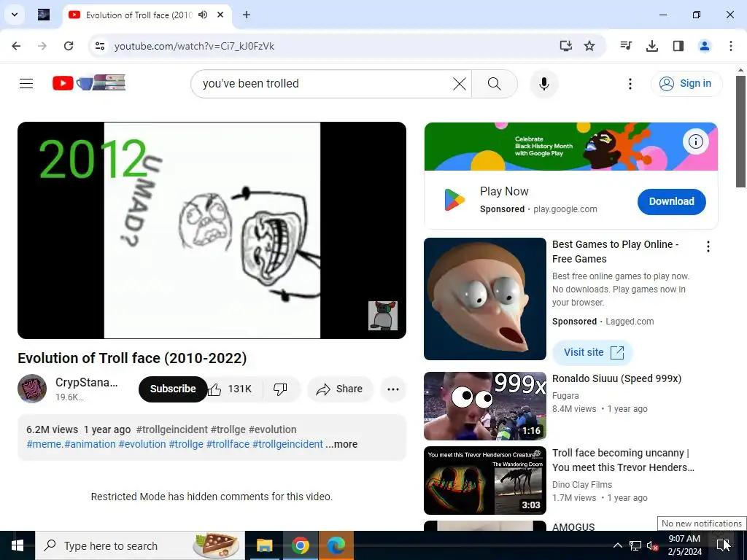
Task: Open CrypStana channel avatar
Action: coord(32,389)
